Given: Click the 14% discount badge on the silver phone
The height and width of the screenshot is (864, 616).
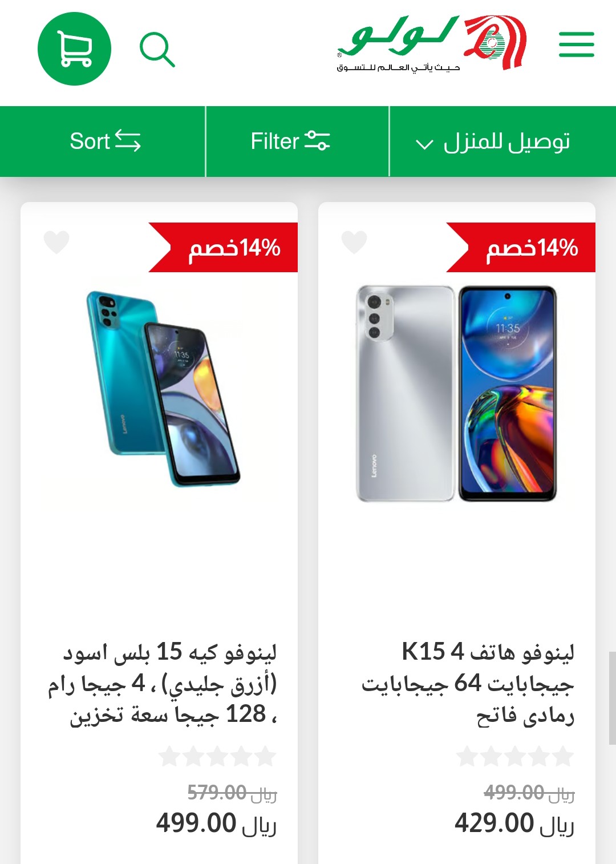Looking at the screenshot, I should coord(521,248).
